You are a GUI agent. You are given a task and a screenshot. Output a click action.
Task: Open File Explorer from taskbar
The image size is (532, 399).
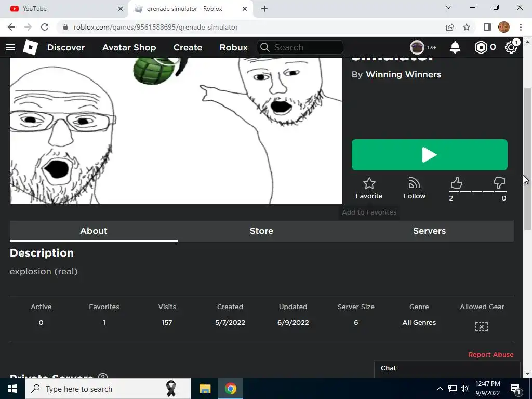pos(205,389)
